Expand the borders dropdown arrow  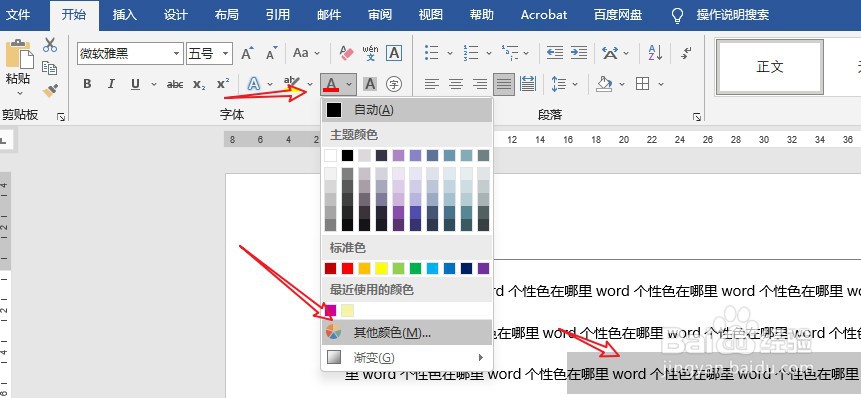click(x=661, y=85)
